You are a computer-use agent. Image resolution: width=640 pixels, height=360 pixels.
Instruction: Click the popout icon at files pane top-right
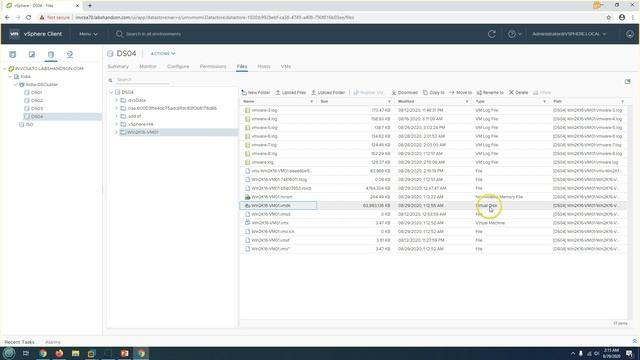(628, 82)
